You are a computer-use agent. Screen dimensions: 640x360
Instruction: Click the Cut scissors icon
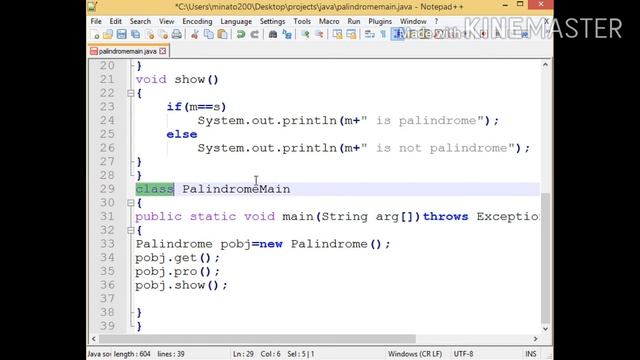coord(195,35)
